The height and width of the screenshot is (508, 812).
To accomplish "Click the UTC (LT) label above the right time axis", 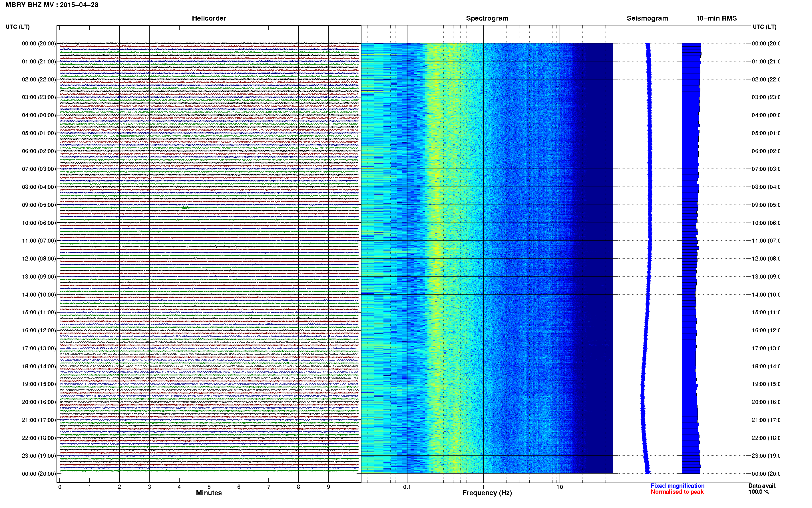I will (764, 27).
